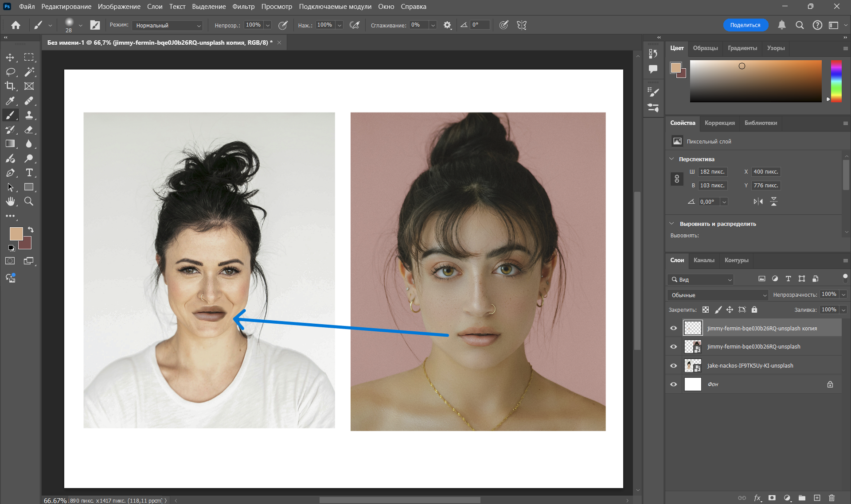Click the layer opacity field showing 100%

(829, 294)
